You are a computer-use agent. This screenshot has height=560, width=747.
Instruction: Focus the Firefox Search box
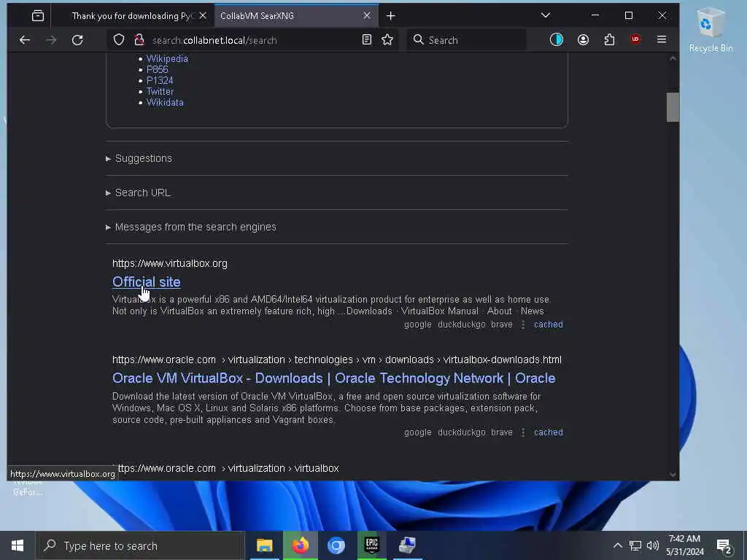[x=467, y=40]
